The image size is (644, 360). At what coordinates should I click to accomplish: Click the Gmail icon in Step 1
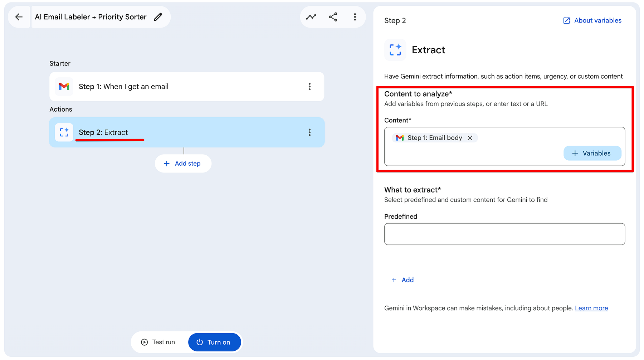click(x=64, y=87)
